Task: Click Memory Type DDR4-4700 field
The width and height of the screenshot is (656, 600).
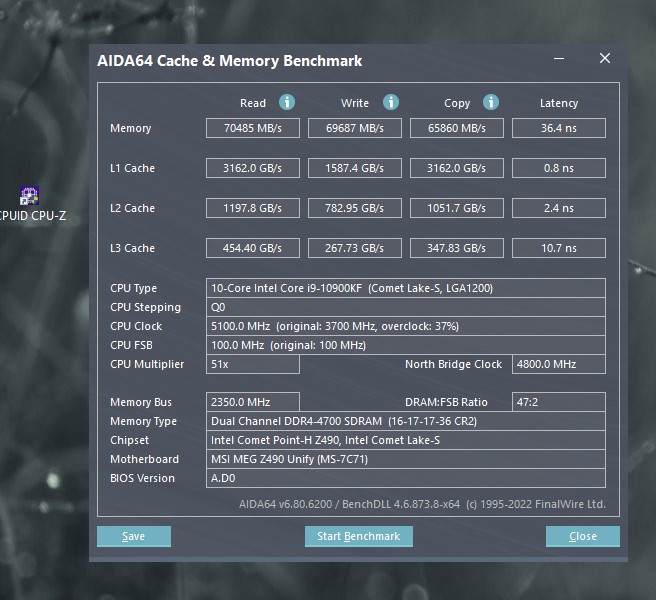Action: click(406, 421)
